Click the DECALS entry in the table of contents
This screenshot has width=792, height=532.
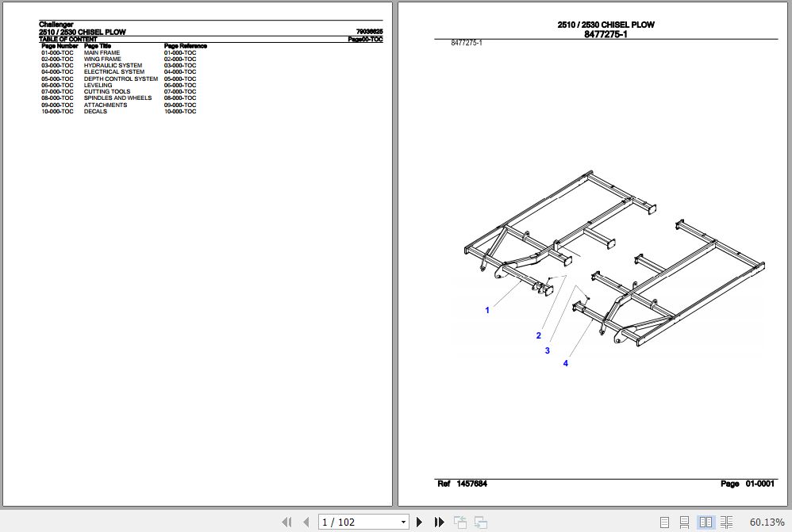[x=95, y=112]
